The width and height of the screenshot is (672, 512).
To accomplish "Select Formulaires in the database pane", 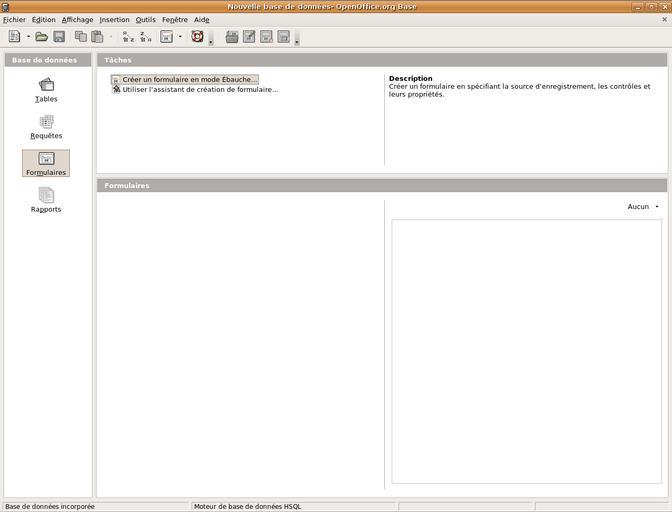I will [x=46, y=163].
